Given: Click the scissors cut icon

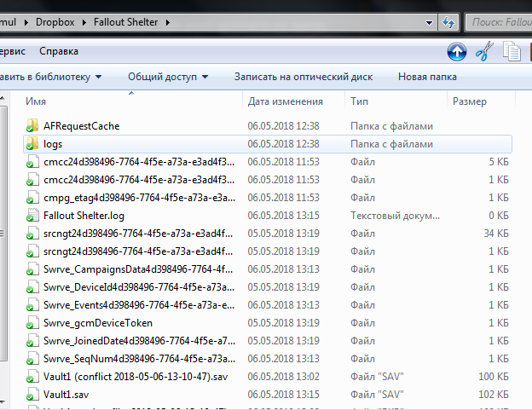Looking at the screenshot, I should pos(484,51).
